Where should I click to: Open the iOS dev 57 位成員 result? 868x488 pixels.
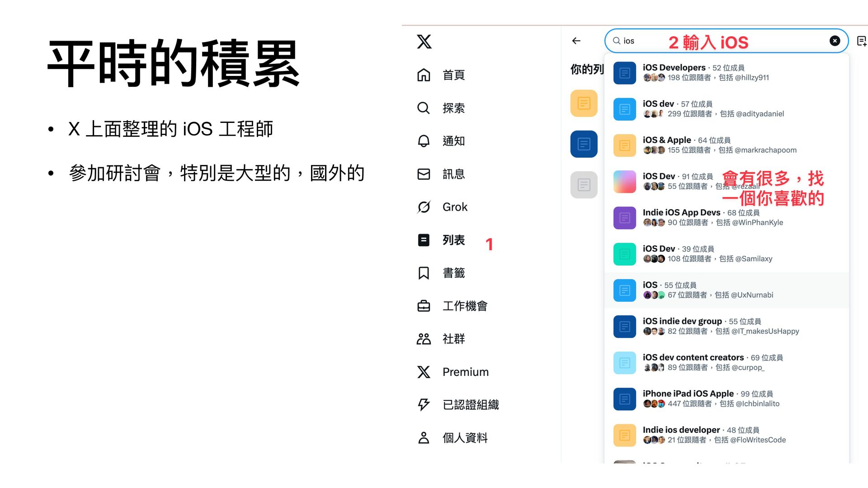tap(726, 109)
